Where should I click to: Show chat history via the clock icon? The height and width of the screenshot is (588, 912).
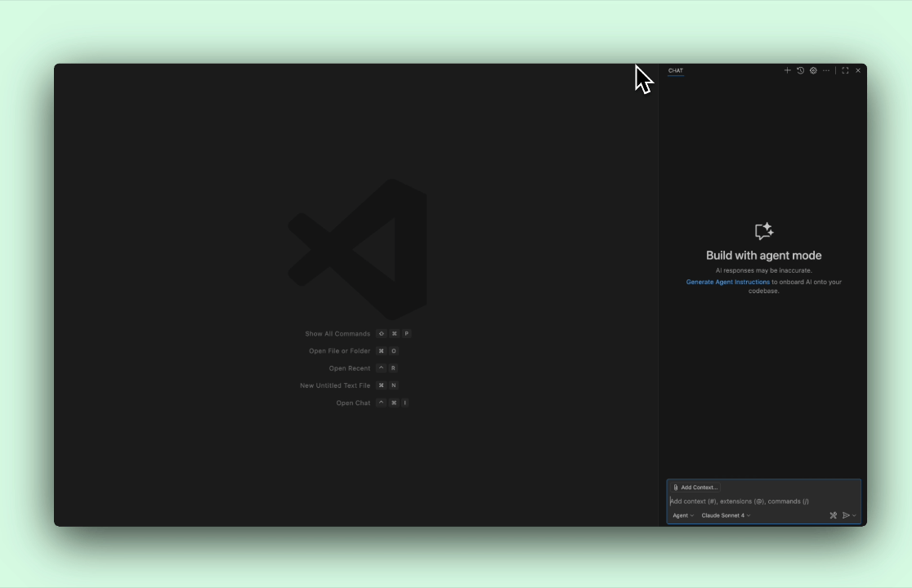point(800,70)
